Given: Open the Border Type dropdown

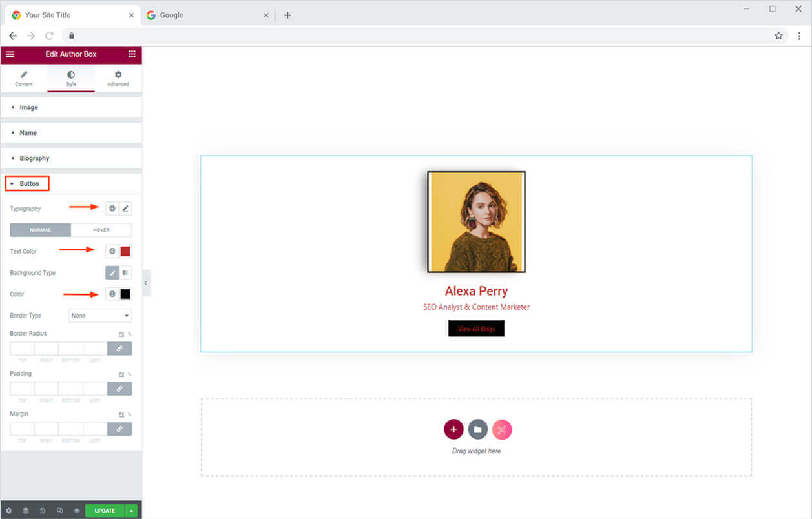Looking at the screenshot, I should (x=100, y=316).
